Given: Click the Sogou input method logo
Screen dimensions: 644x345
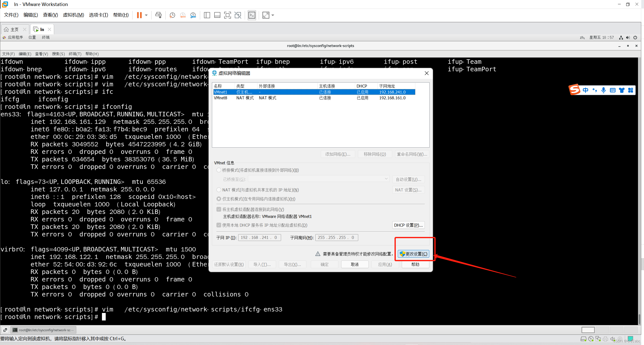Looking at the screenshot, I should (x=575, y=90).
